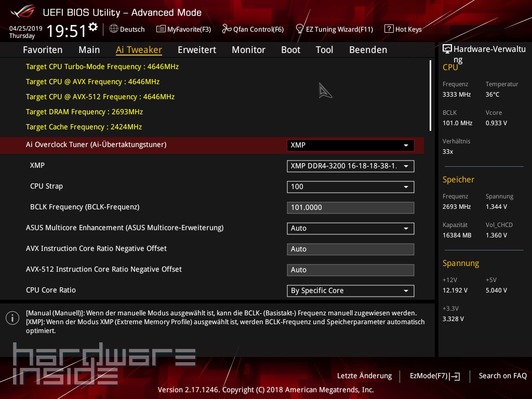
Task: Click the BCLK Frequency input field
Action: 350,208
